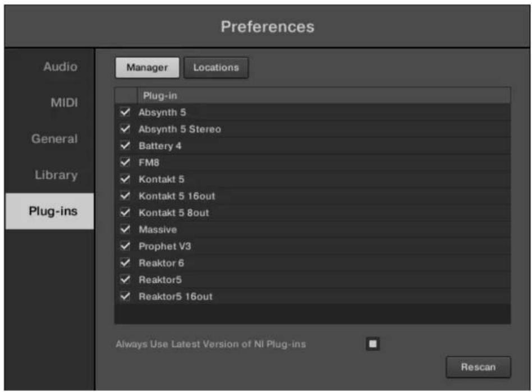Click the Plug-in column header
Viewport: 532px width, 392px height.
pyautogui.click(x=160, y=95)
